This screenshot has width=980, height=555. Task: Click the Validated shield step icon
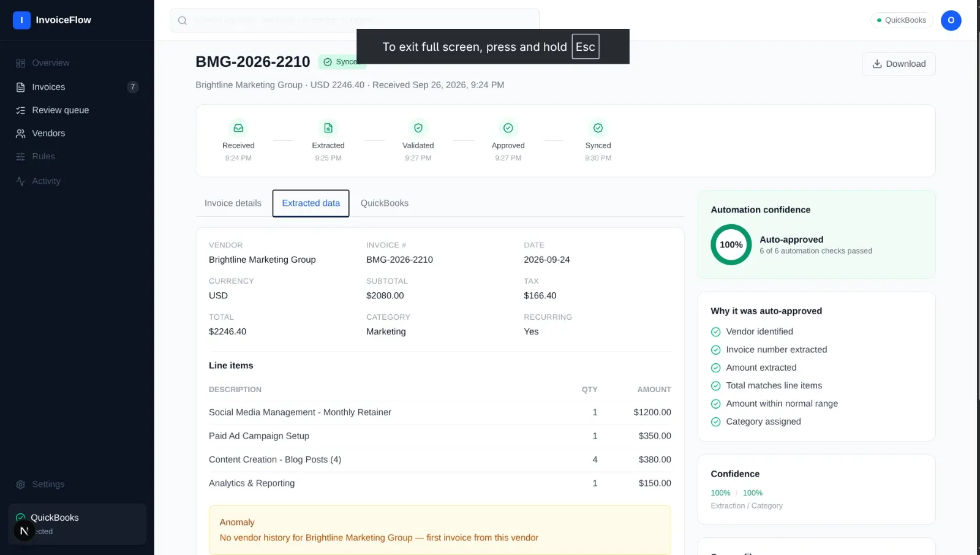[x=418, y=128]
